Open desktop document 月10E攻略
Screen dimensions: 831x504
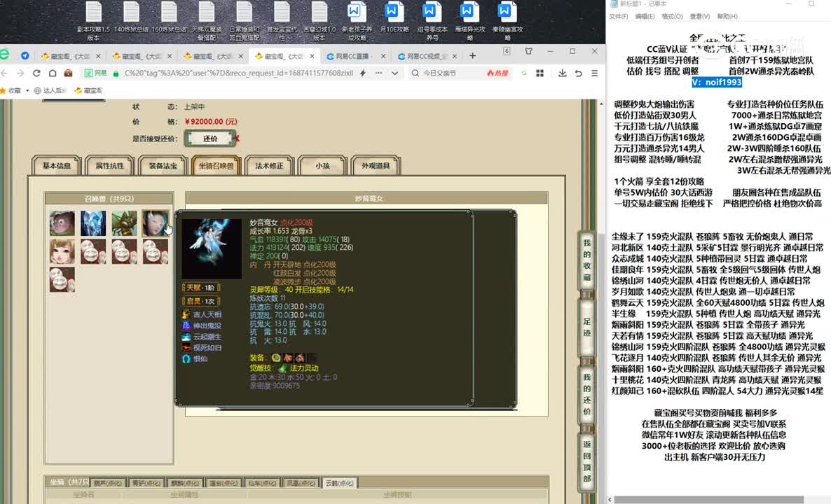pos(394,17)
